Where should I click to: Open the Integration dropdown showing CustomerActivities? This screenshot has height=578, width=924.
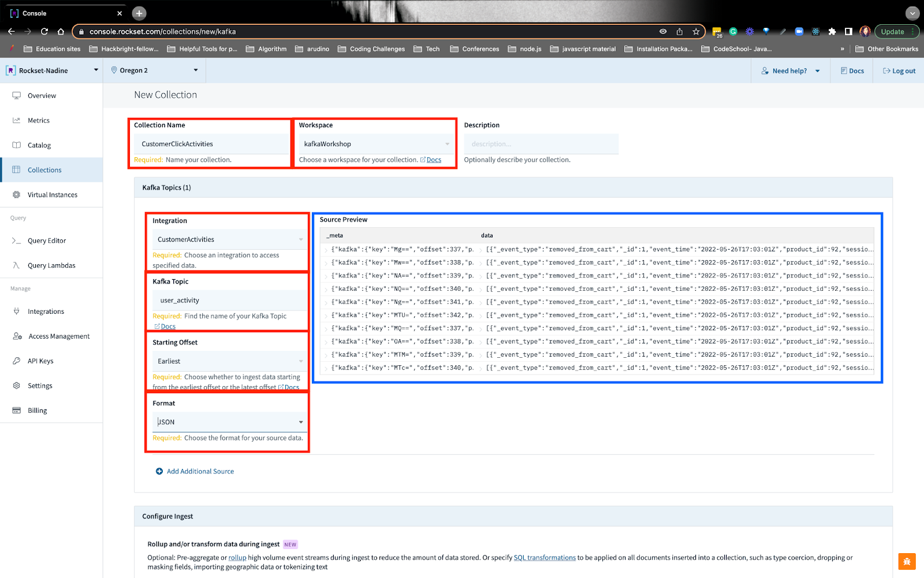point(229,239)
